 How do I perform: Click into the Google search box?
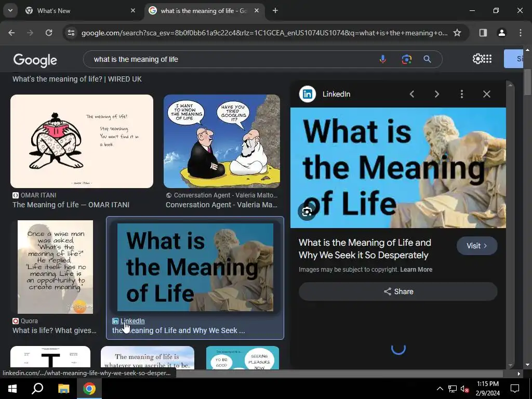pos(231,59)
